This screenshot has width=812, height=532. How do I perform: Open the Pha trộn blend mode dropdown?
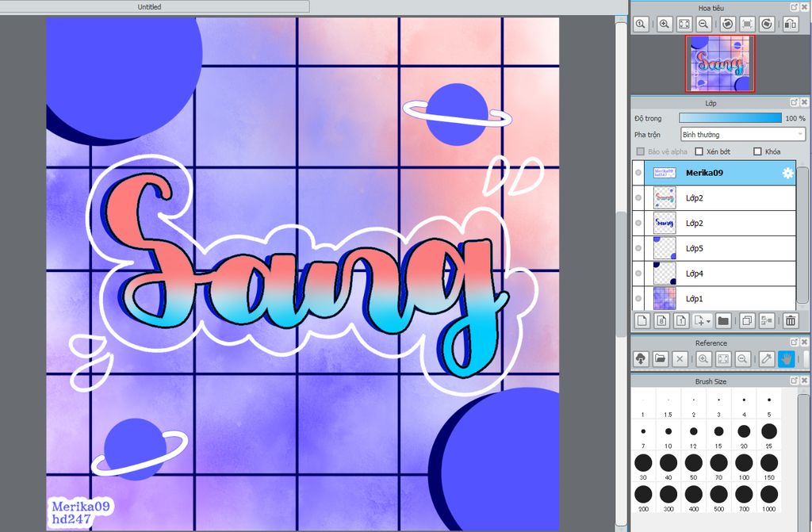pyautogui.click(x=742, y=135)
